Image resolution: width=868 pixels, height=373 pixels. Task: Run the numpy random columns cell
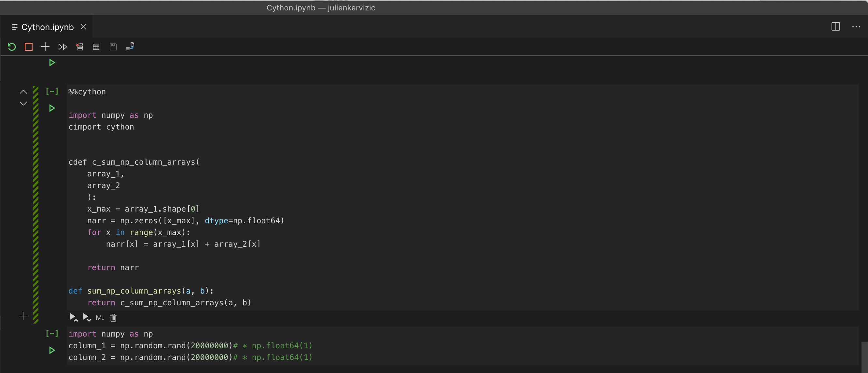[x=52, y=351]
